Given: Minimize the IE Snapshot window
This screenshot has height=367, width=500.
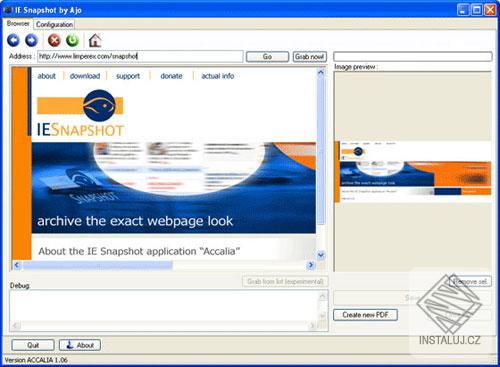Looking at the screenshot, I should pyautogui.click(x=463, y=10).
